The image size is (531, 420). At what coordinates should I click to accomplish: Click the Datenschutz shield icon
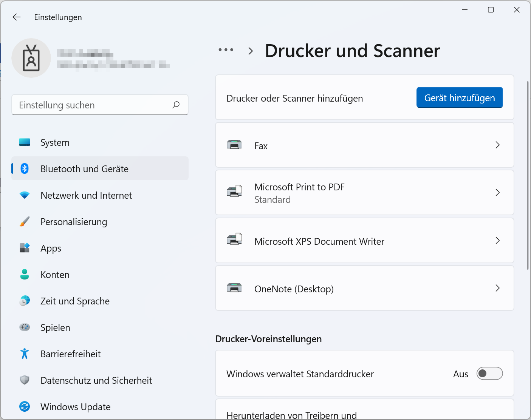(25, 380)
